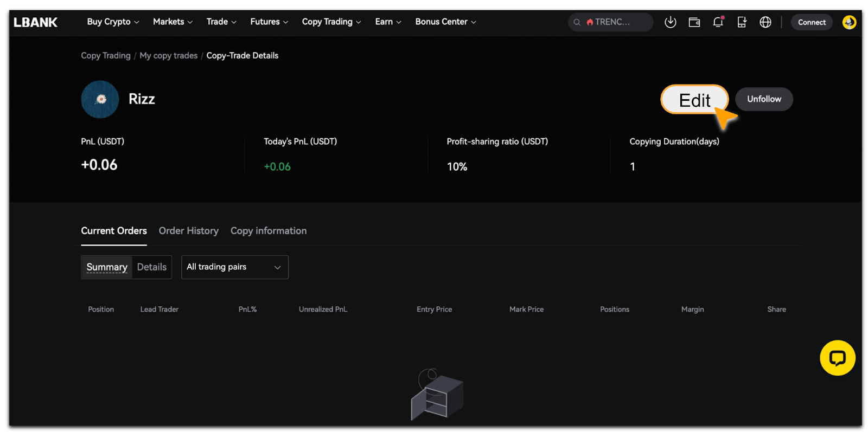Click the Unrealized PnL column header
The image size is (868, 432).
click(323, 310)
